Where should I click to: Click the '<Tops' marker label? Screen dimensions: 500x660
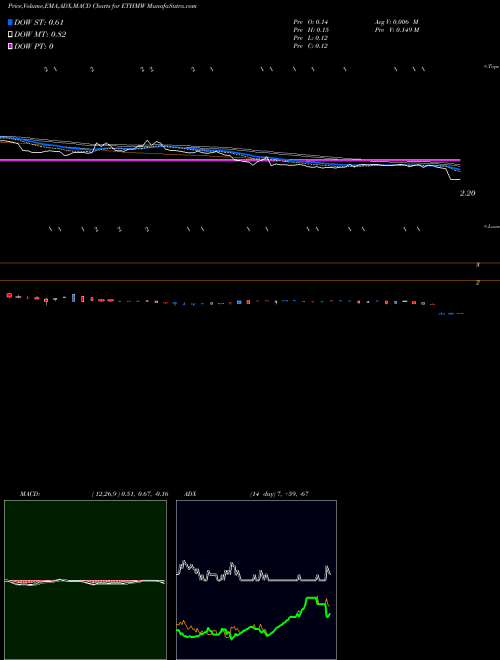pyautogui.click(x=492, y=67)
